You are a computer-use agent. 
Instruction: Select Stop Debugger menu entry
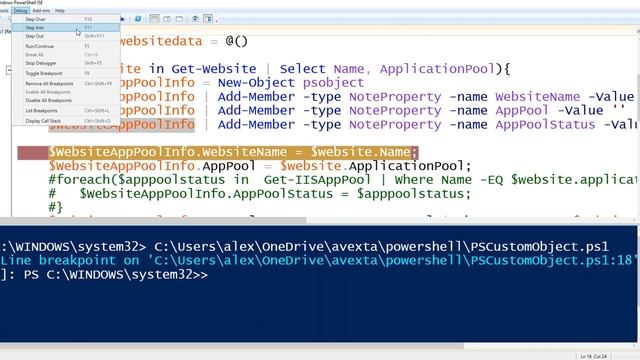coord(66,63)
